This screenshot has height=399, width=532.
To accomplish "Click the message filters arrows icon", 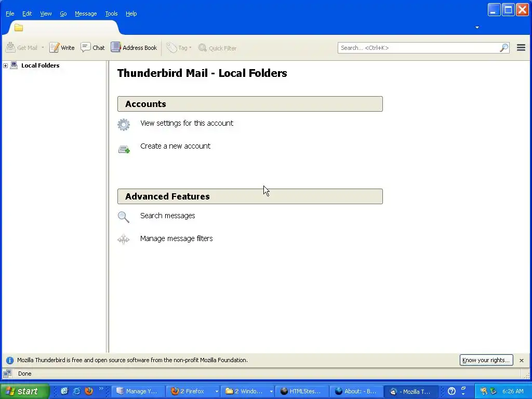I will (x=124, y=239).
